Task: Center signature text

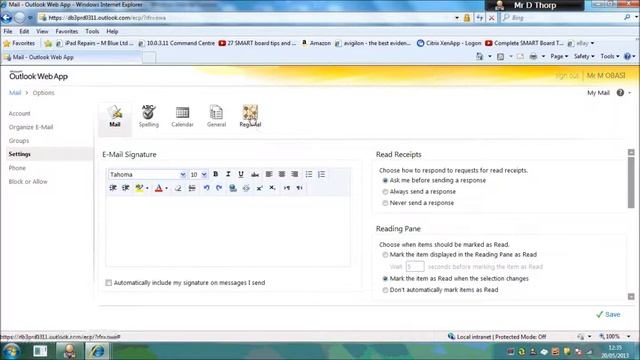Action: click(282, 174)
